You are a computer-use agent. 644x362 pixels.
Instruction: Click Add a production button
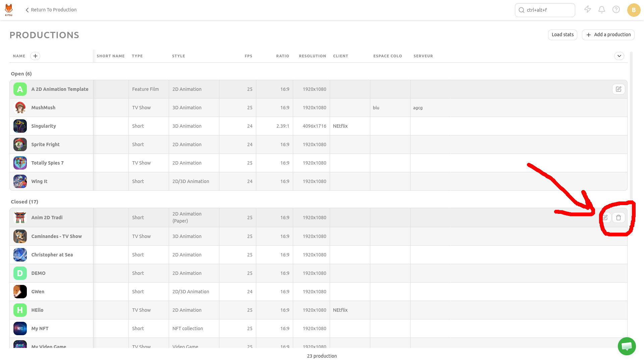point(608,35)
